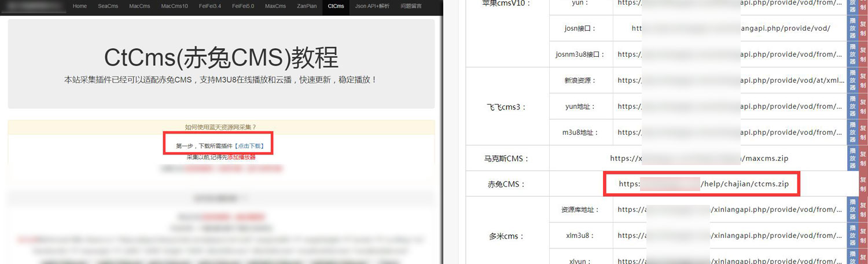Click the 复制 button for 新浪资源 row
The image size is (868, 264).
863,80
